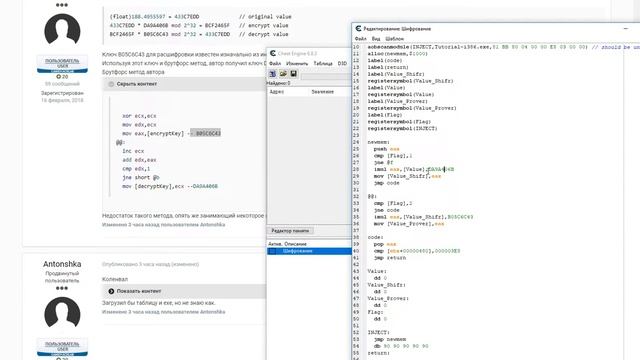
Task: Click the Пользователь USER badge under the top avatar
Action: 62,64
